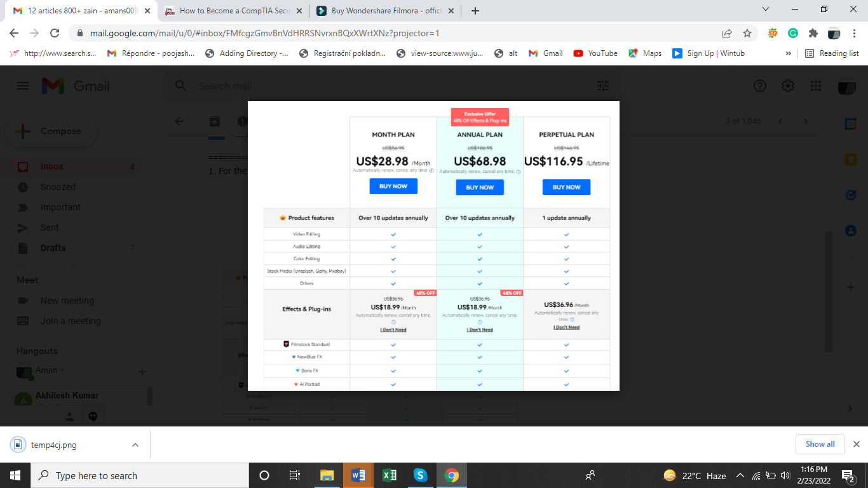Start new Hangouts conversation plus icon
This screenshot has width=868, height=488.
click(x=142, y=372)
